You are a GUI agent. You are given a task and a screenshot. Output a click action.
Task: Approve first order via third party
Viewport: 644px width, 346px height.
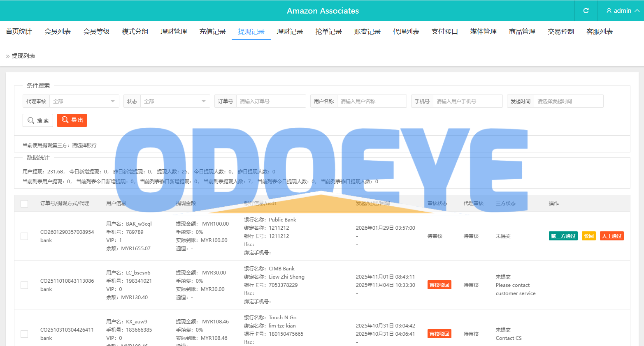563,236
